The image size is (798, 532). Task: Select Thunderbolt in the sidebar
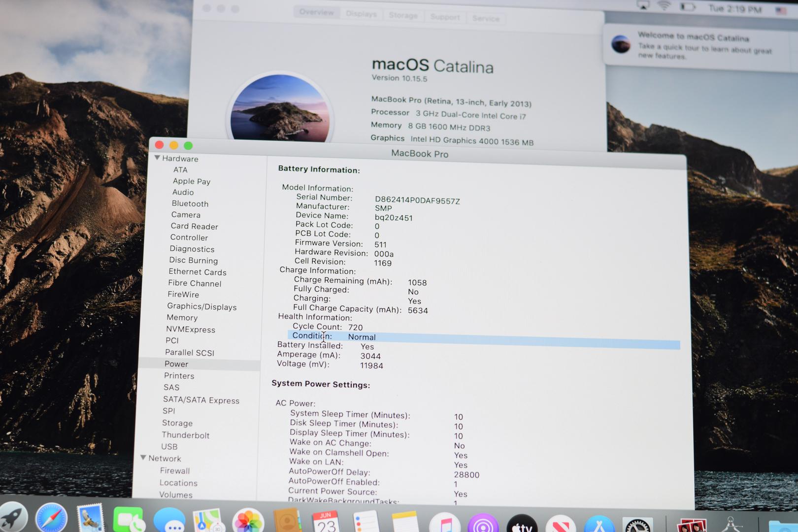(186, 435)
